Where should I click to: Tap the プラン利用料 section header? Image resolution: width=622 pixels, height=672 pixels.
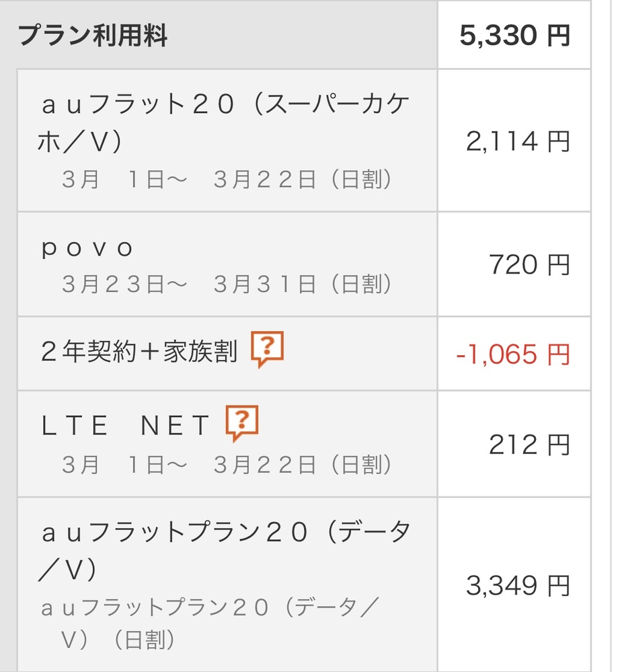93,35
